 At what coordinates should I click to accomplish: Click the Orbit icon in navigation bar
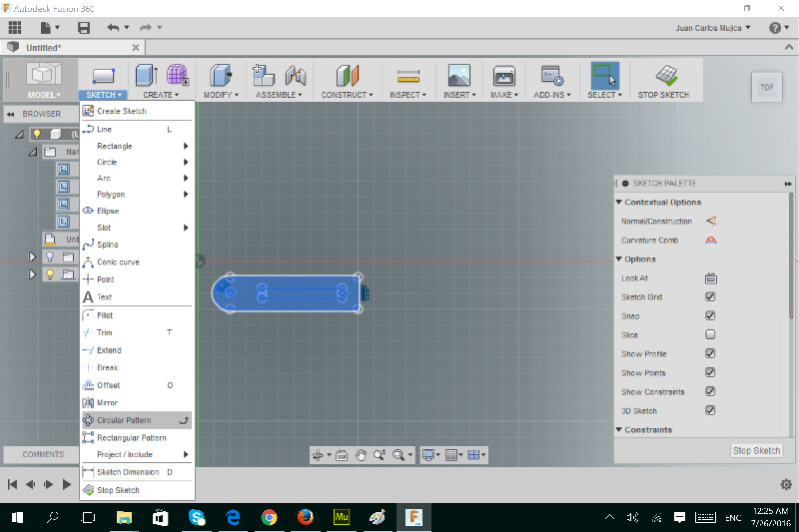coord(318,455)
